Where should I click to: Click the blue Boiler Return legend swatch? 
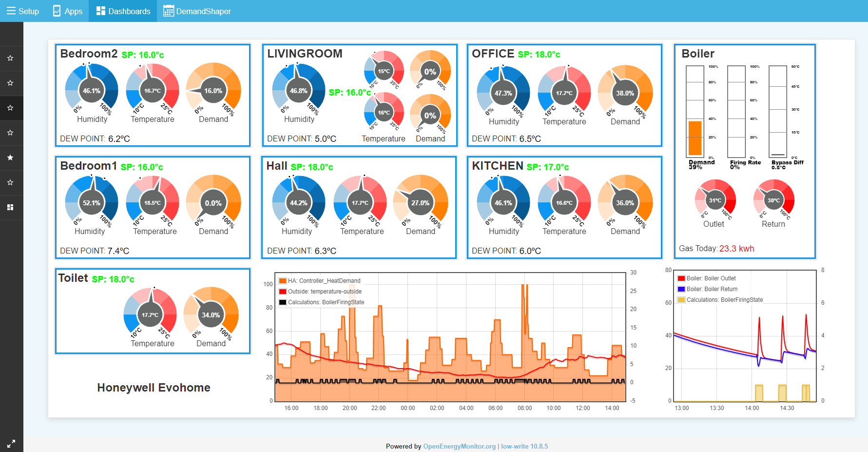coord(681,289)
